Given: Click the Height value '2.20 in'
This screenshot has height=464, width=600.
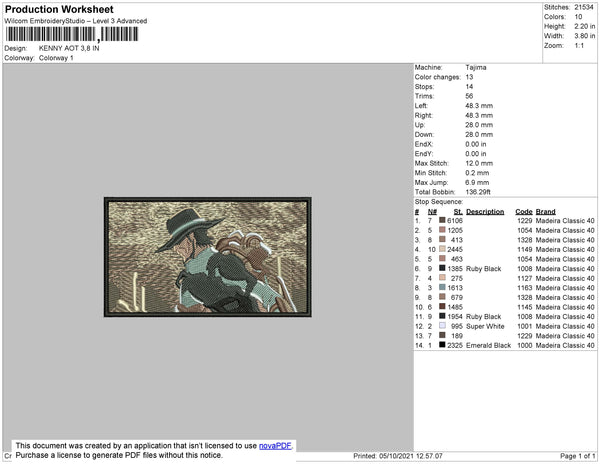Looking at the screenshot, I should click(584, 26).
